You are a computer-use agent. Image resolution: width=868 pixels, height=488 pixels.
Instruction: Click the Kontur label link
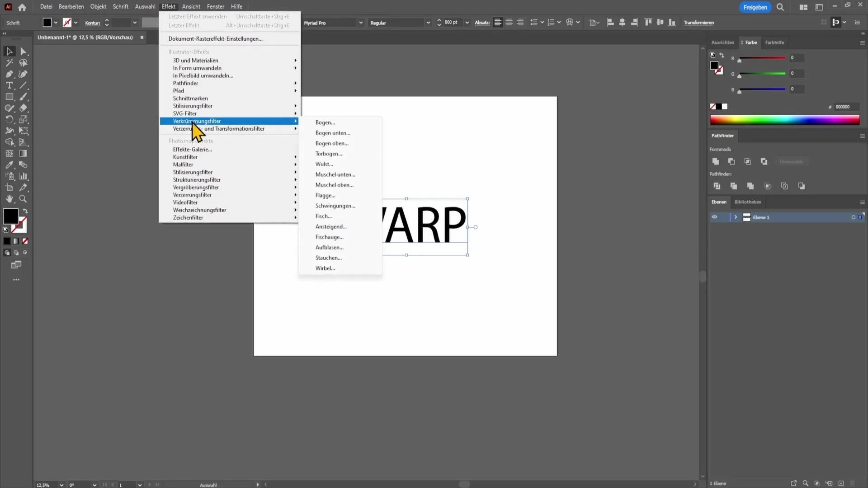coord(93,23)
